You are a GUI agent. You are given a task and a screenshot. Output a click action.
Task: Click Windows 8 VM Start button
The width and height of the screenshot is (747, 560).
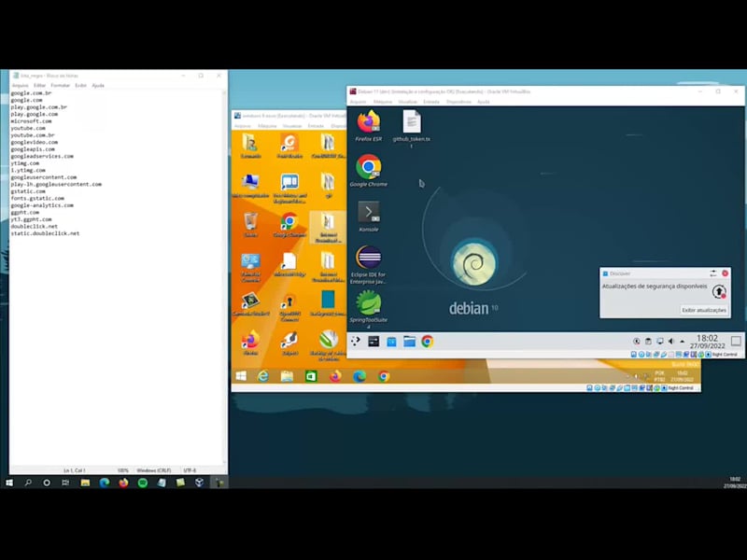point(241,376)
